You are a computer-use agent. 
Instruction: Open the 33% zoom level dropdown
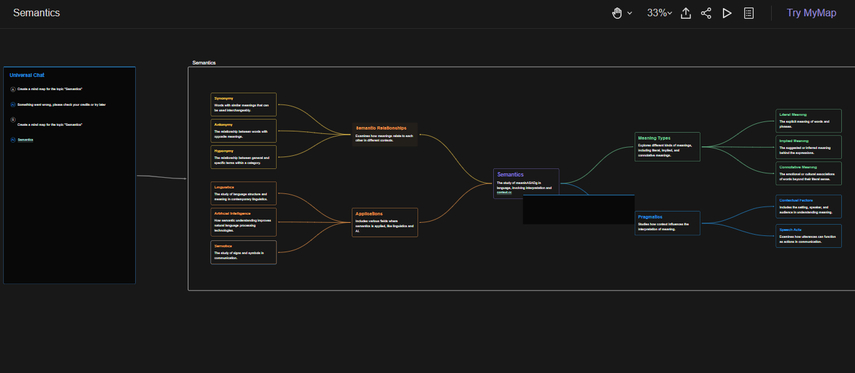point(659,13)
